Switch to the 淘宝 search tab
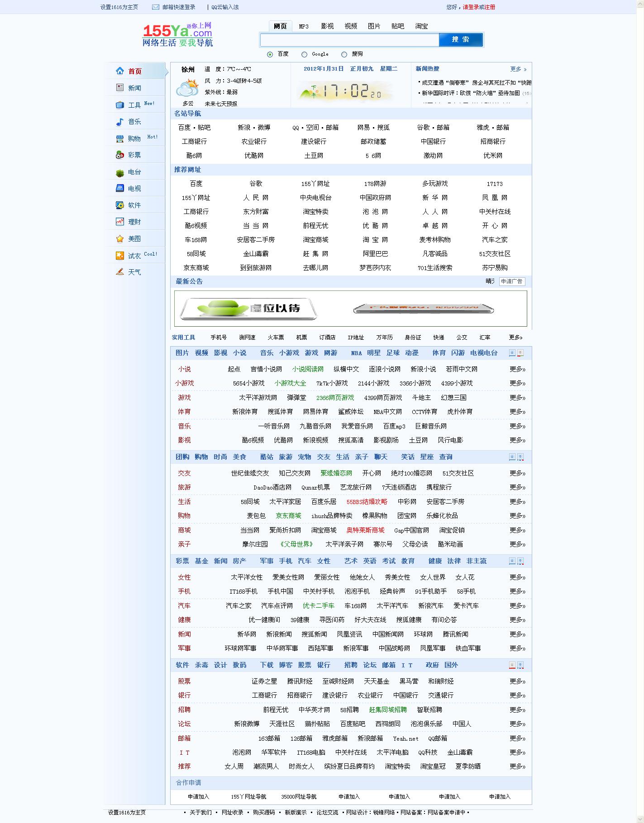This screenshot has height=823, width=644. (421, 26)
